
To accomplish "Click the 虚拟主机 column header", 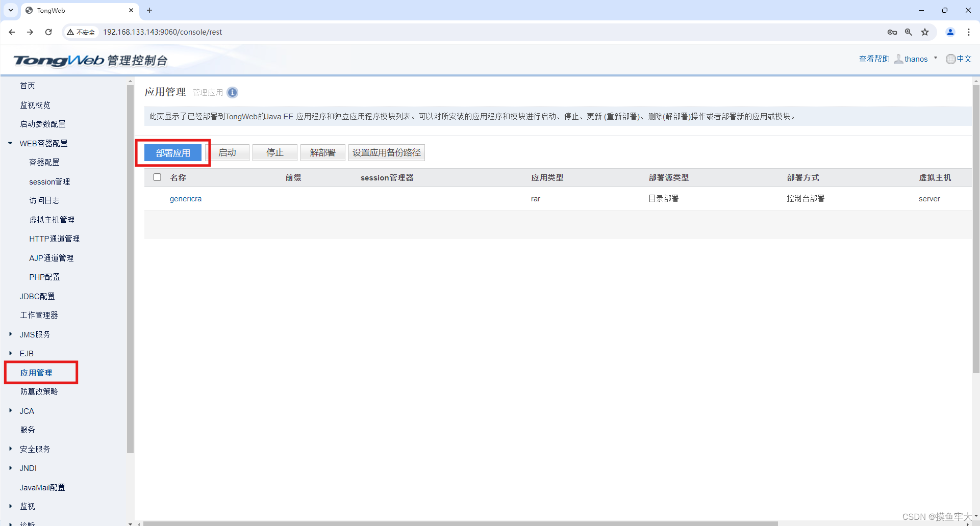I will 935,177.
